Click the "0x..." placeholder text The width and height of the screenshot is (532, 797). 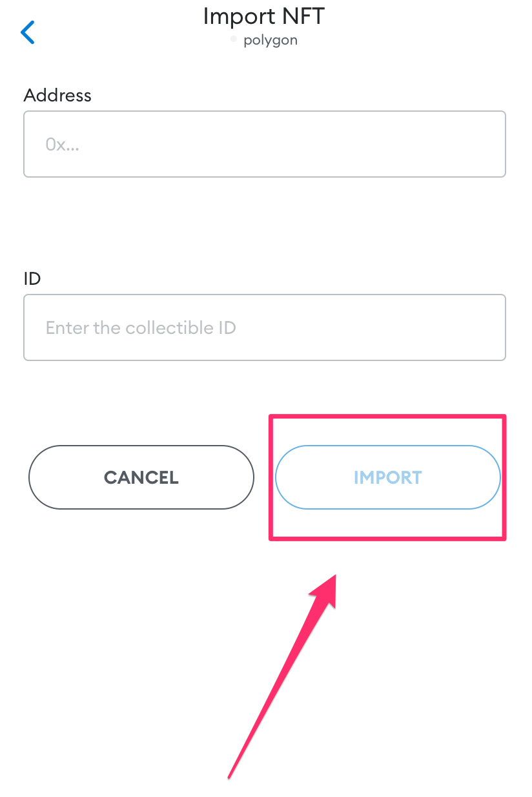63,145
